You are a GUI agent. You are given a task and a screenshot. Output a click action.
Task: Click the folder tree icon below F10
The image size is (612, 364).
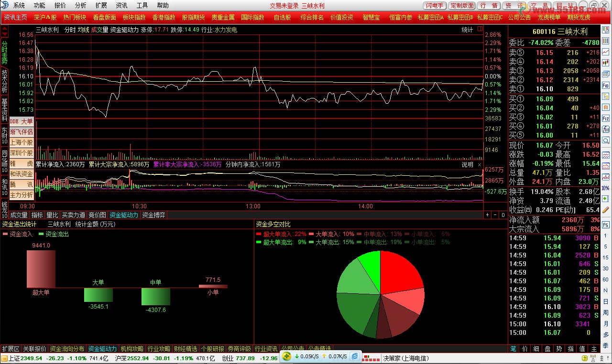[606, 96]
